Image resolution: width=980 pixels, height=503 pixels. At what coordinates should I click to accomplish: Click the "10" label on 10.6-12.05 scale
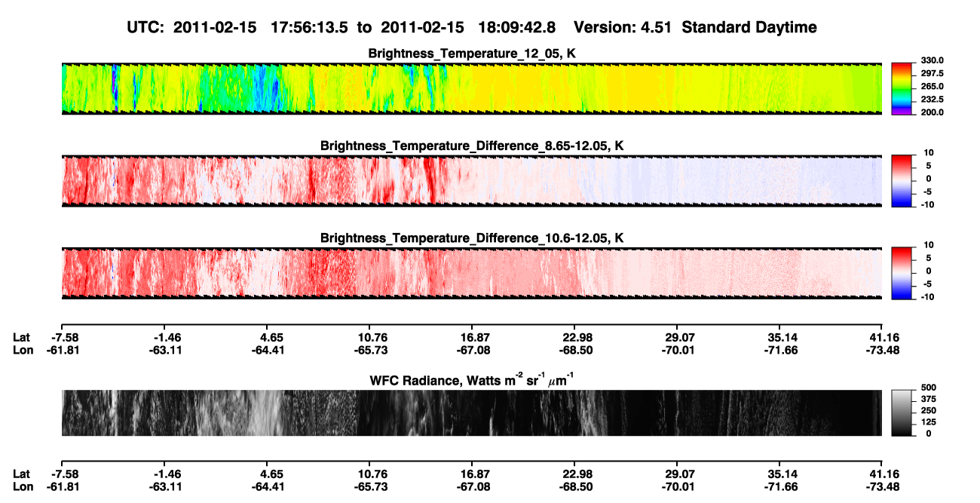click(x=929, y=246)
